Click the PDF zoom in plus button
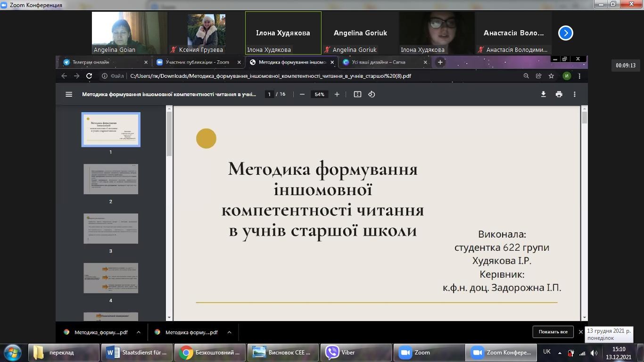Viewport: 644px width, 362px height. (337, 94)
